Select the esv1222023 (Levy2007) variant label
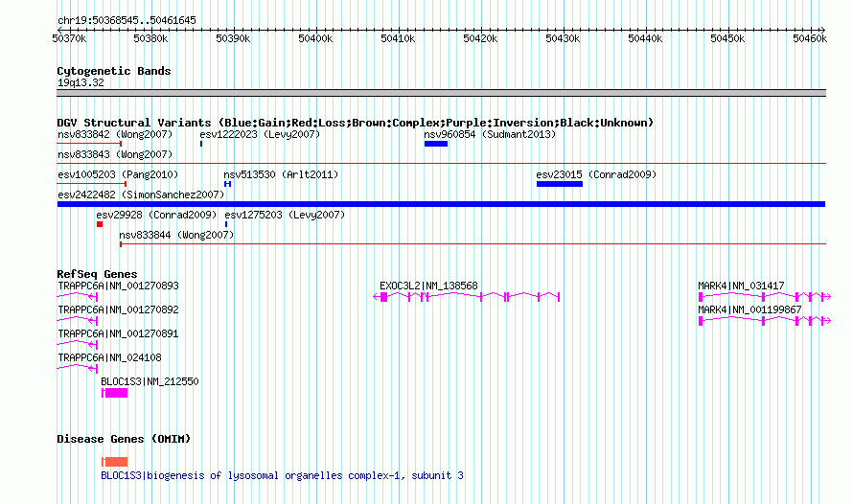Screen dimensions: 853x504 (260, 134)
